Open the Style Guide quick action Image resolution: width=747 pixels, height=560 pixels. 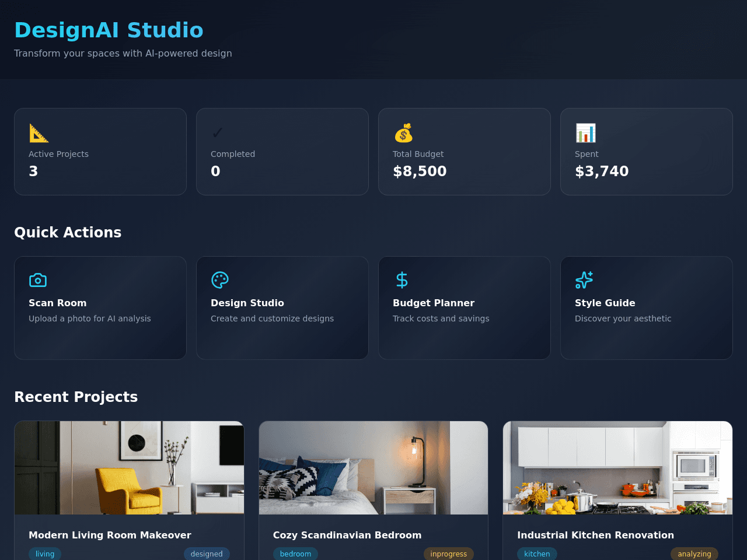pyautogui.click(x=647, y=308)
